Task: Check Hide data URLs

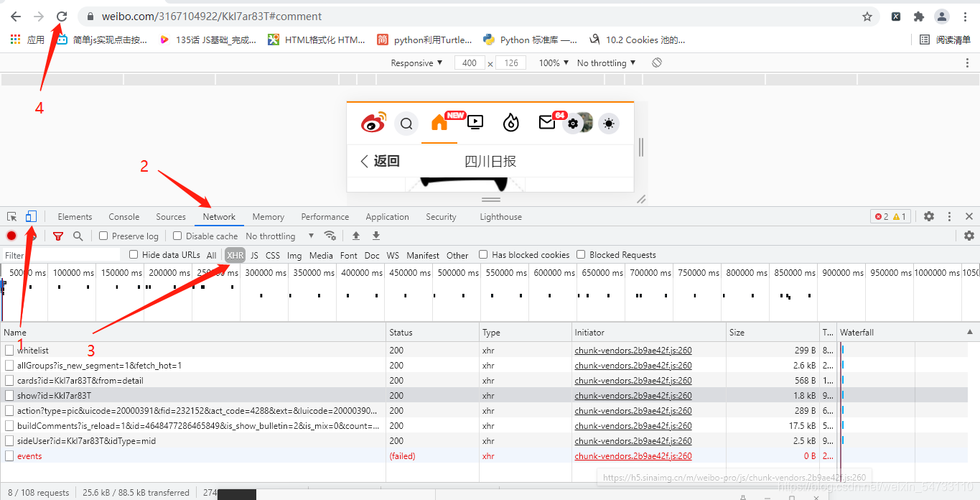Action: click(134, 254)
